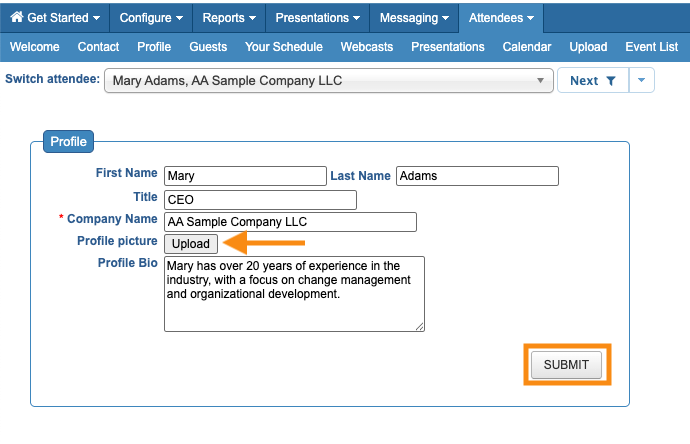Screen dimensions: 690x444
Task: Click the filter icon on Next button
Action: pyautogui.click(x=611, y=81)
